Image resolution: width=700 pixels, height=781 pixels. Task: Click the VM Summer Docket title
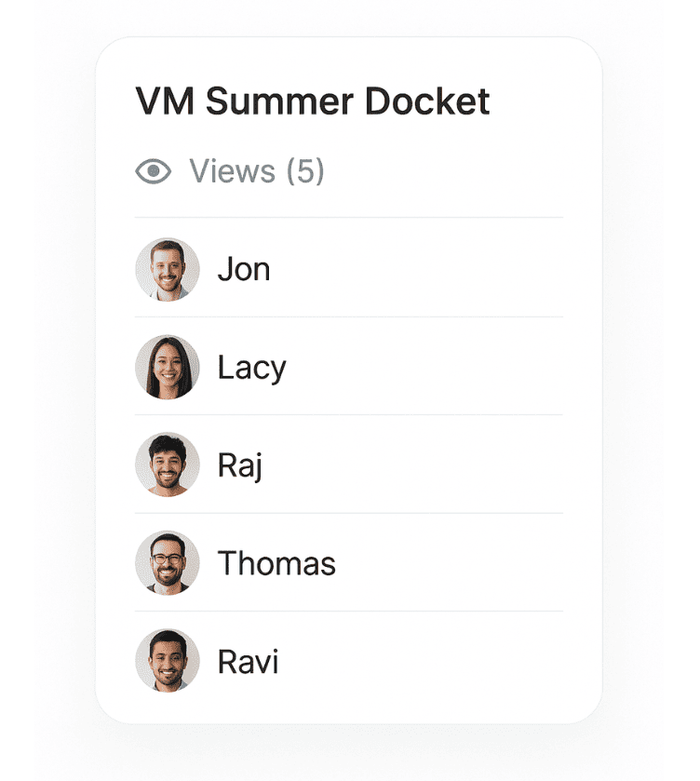click(x=313, y=101)
